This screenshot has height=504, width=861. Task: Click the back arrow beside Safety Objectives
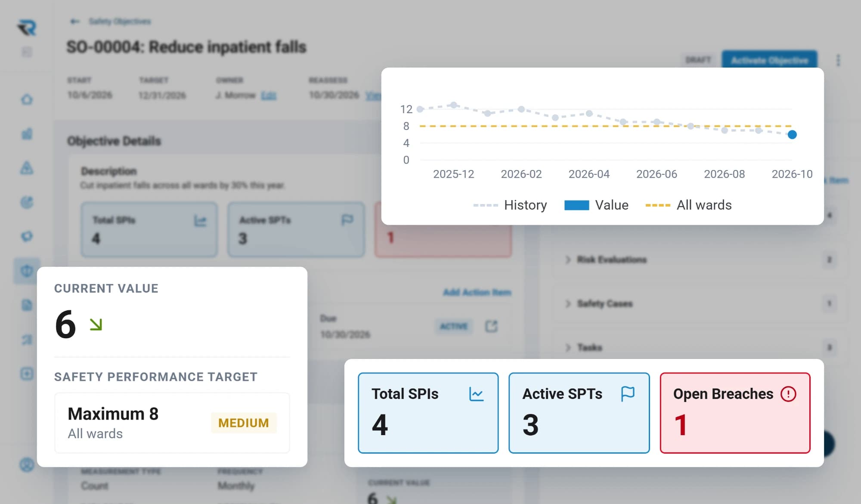[75, 21]
